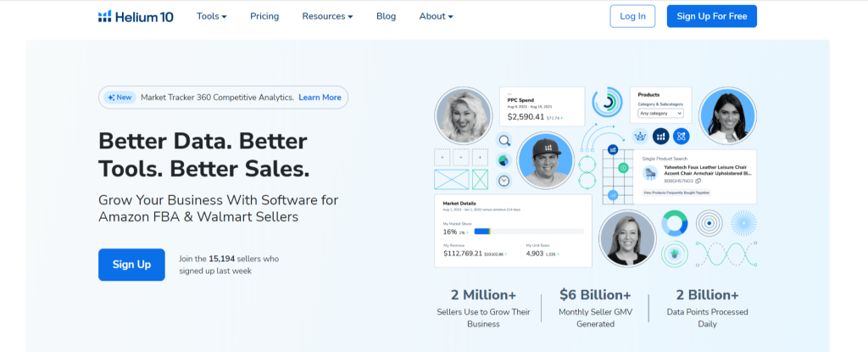Viewport: 868px width, 352px height.
Task: Click the dark blue bar-chart circle icon
Action: (661, 135)
